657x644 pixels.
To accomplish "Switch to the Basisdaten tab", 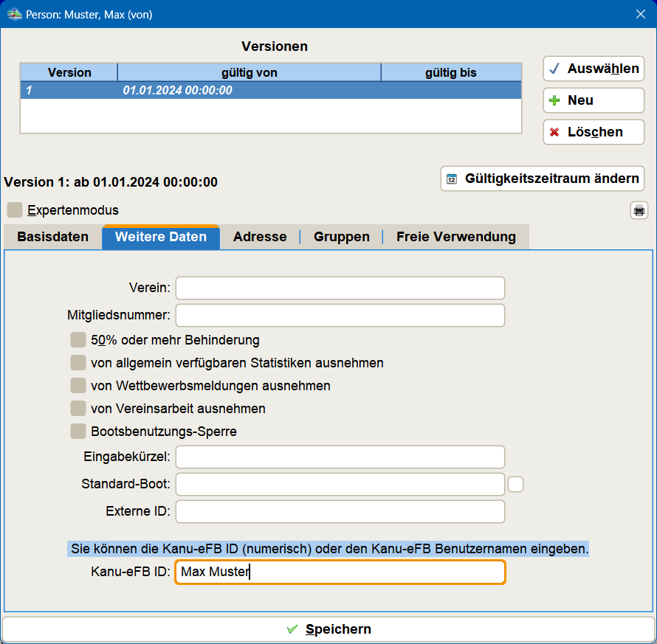I will pos(52,238).
